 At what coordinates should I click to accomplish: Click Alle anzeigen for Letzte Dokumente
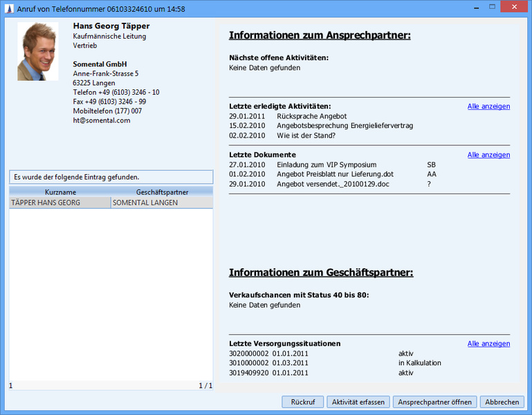(x=488, y=155)
